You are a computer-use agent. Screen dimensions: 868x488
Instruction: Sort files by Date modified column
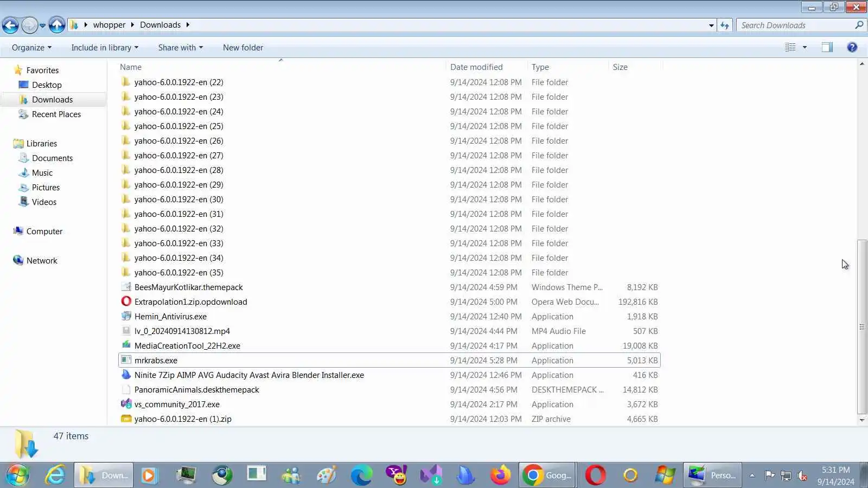(x=487, y=67)
